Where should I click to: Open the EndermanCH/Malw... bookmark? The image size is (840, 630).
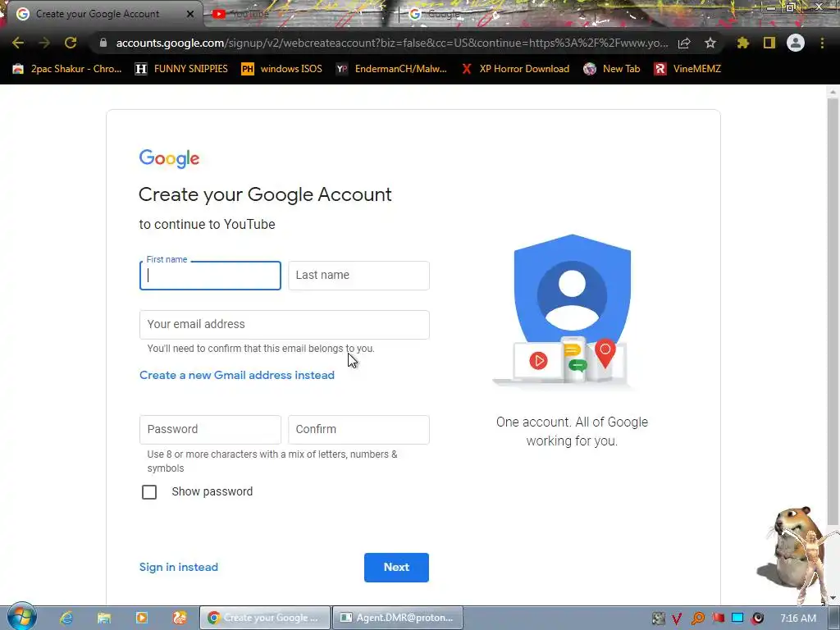(391, 69)
